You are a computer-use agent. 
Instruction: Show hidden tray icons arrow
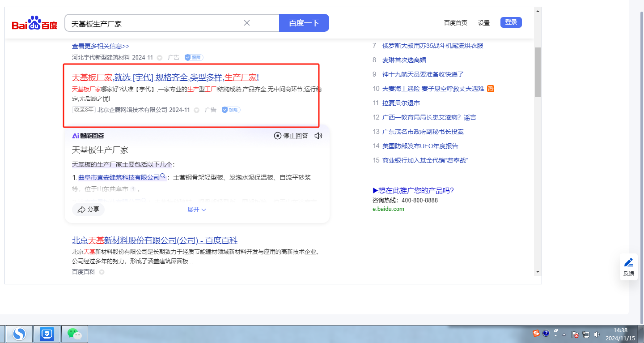[x=564, y=334]
